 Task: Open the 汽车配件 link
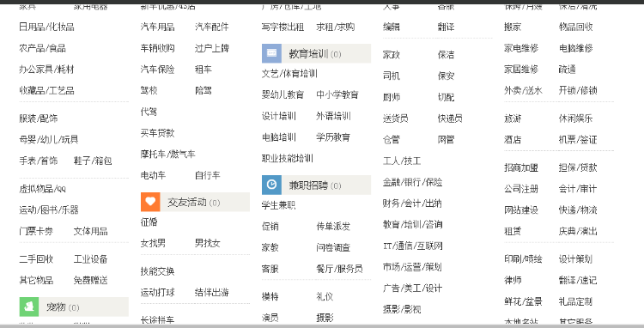[212, 27]
